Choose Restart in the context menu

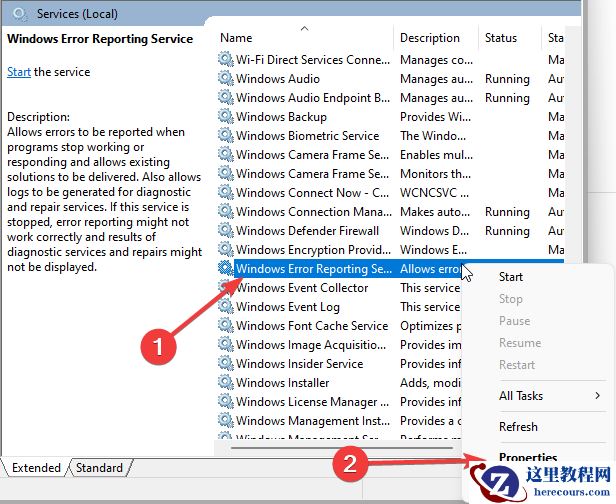coord(517,365)
